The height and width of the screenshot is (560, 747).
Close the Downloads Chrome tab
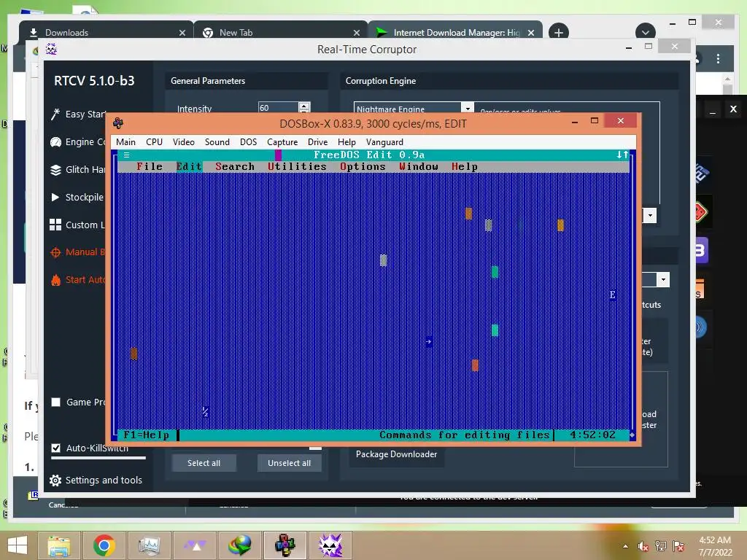[x=182, y=32]
